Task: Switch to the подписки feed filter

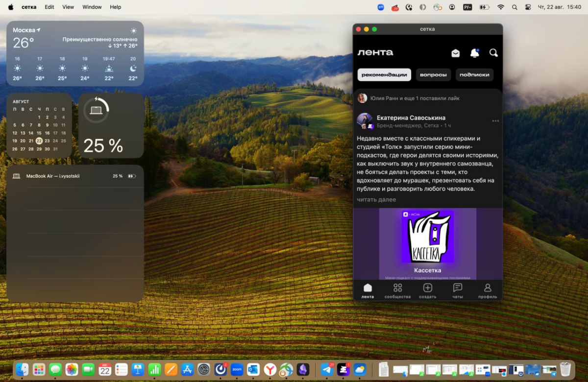Action: [x=474, y=75]
